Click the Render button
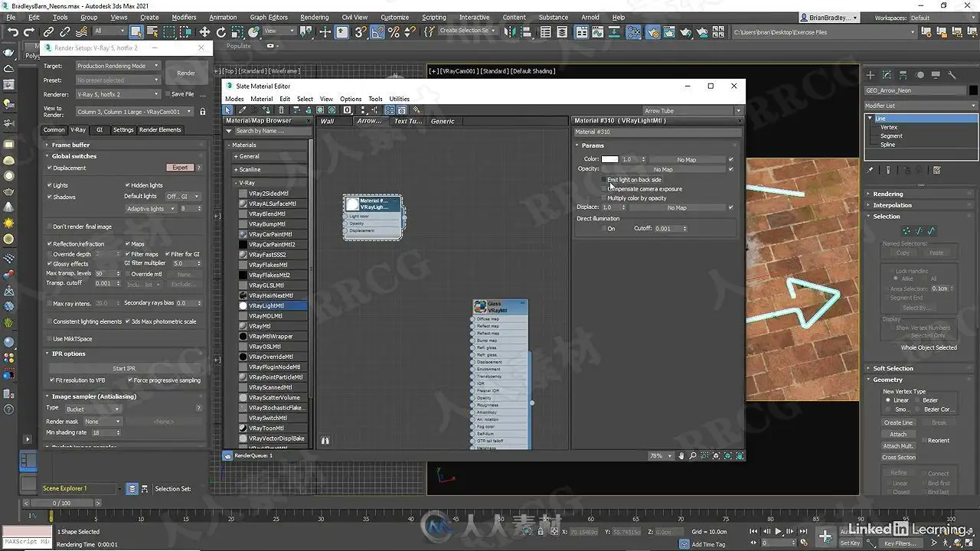This screenshot has height=551, width=980. (x=186, y=73)
